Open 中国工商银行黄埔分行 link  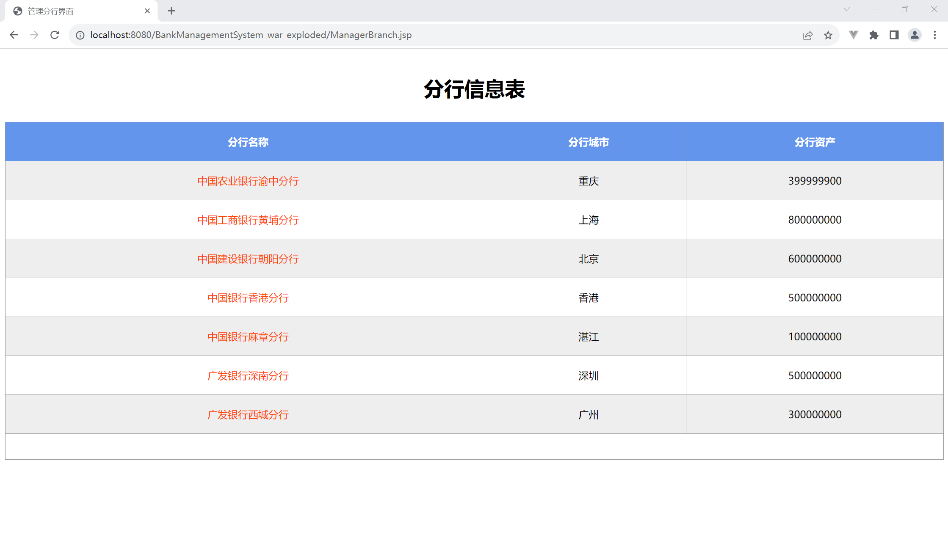248,220
